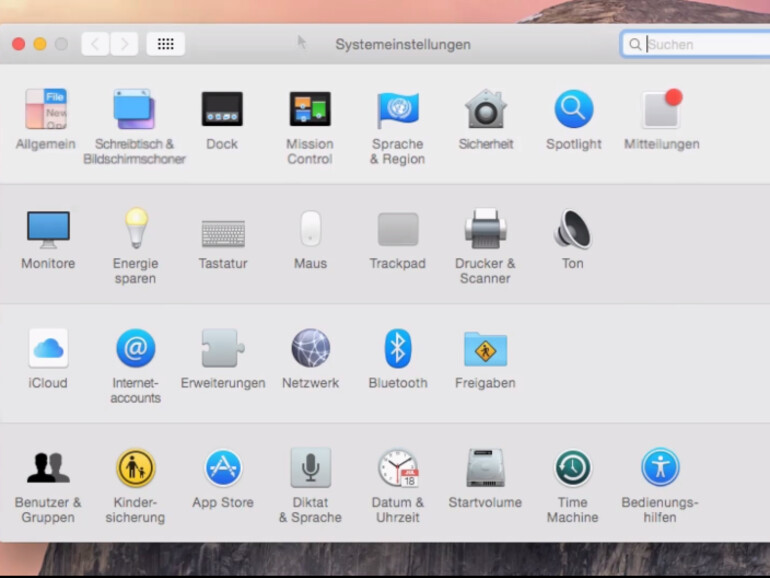Screen dimensions: 770x578
Task: Click the show-all grid button
Action: (x=165, y=44)
